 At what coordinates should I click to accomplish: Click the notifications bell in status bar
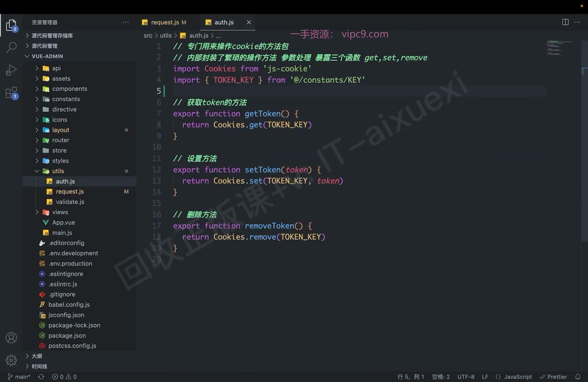pyautogui.click(x=578, y=377)
